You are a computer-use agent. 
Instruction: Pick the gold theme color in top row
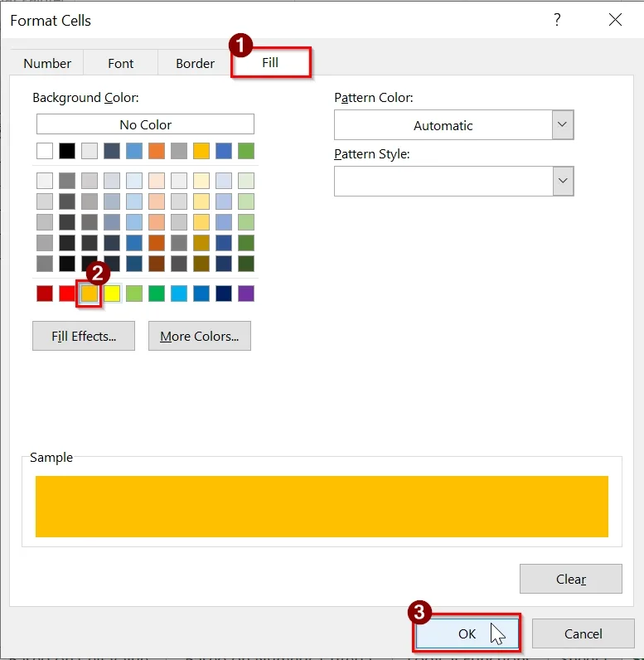pyautogui.click(x=201, y=151)
